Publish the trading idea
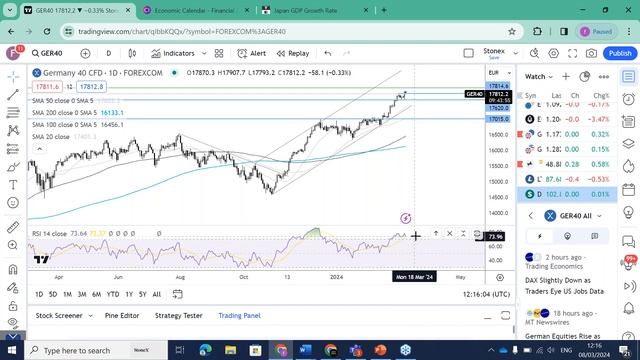The width and height of the screenshot is (640, 360). click(x=620, y=53)
